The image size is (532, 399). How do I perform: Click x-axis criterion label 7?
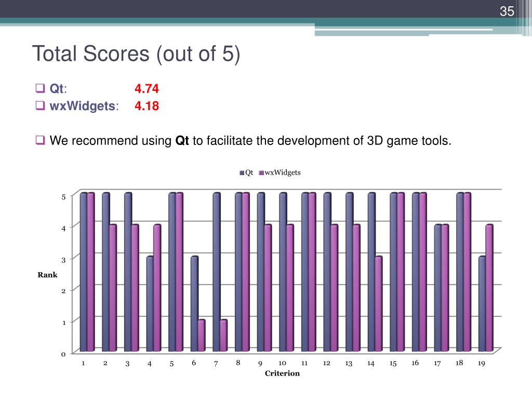(216, 363)
